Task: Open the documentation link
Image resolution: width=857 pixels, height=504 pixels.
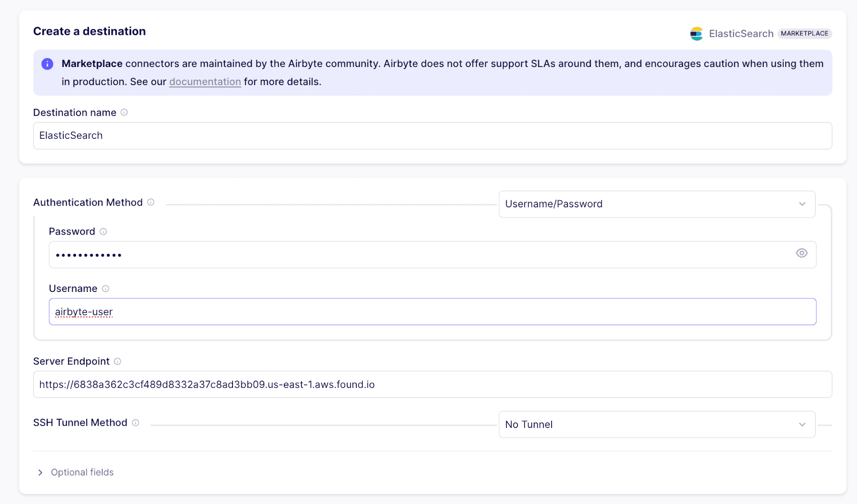Action: (205, 81)
